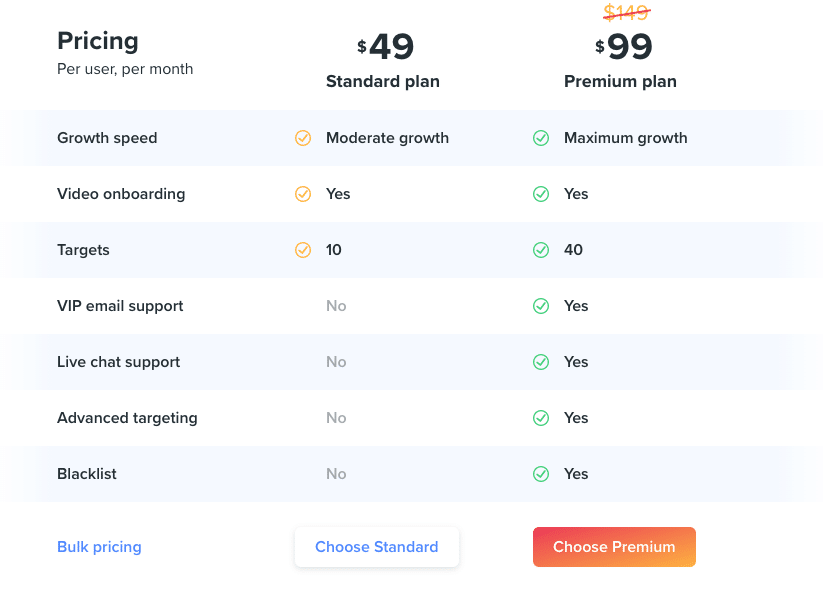Image resolution: width=823 pixels, height=610 pixels.
Task: Click the $49 Standard price
Action: (x=382, y=46)
